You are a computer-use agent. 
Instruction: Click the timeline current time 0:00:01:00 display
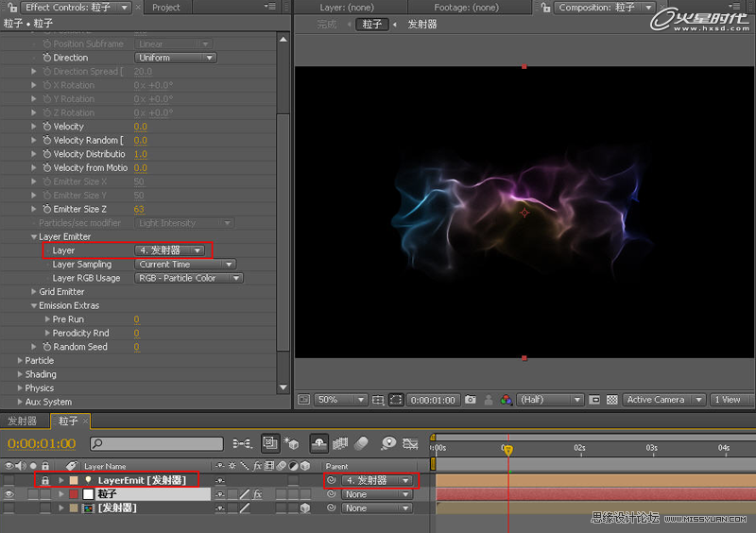click(42, 443)
